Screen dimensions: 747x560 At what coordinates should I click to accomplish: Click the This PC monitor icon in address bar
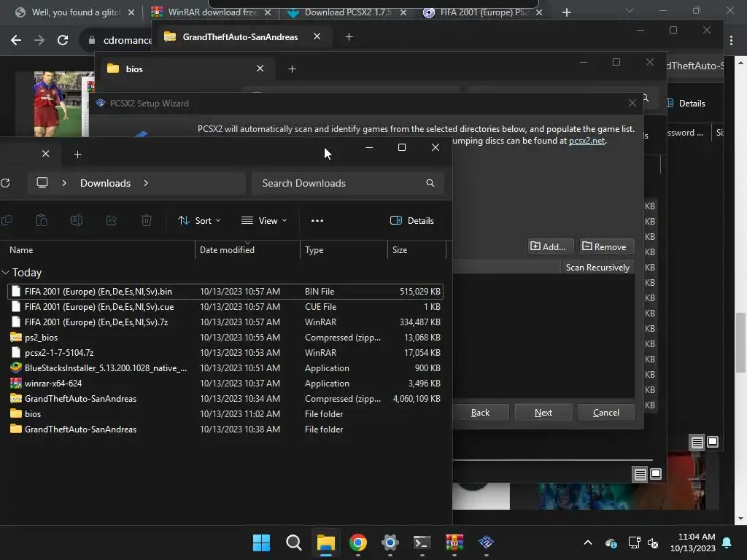click(42, 183)
